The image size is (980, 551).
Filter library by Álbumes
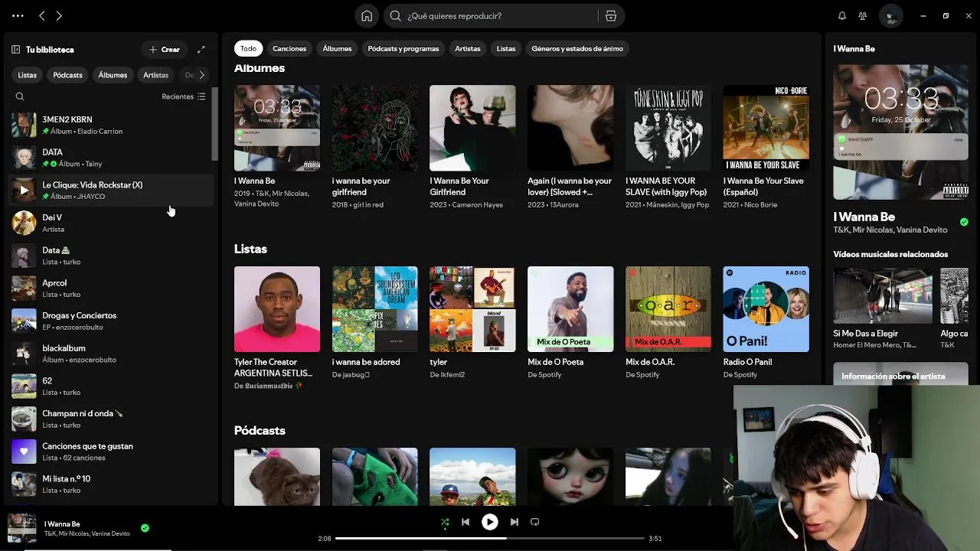pos(113,75)
